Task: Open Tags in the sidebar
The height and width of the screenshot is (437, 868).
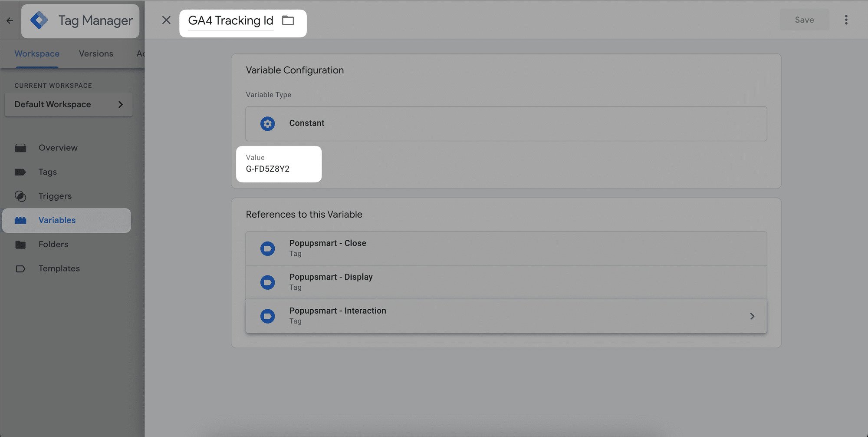Action: click(x=48, y=172)
